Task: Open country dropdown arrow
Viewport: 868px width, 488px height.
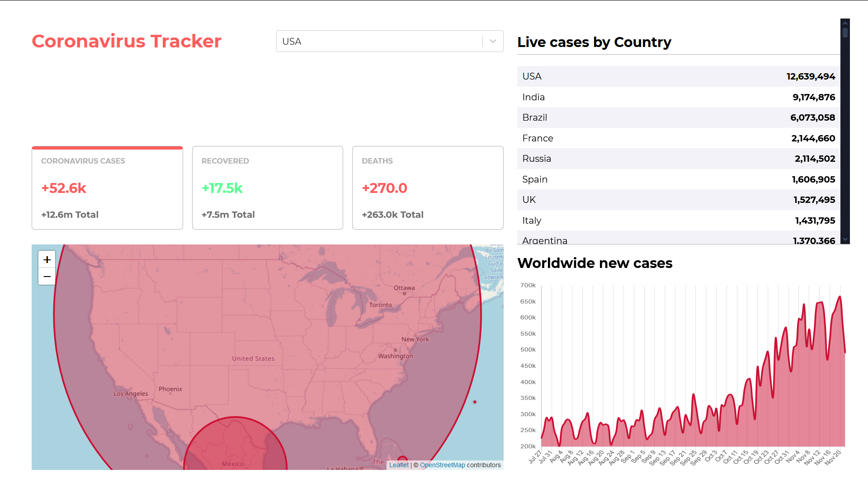Action: tap(493, 41)
